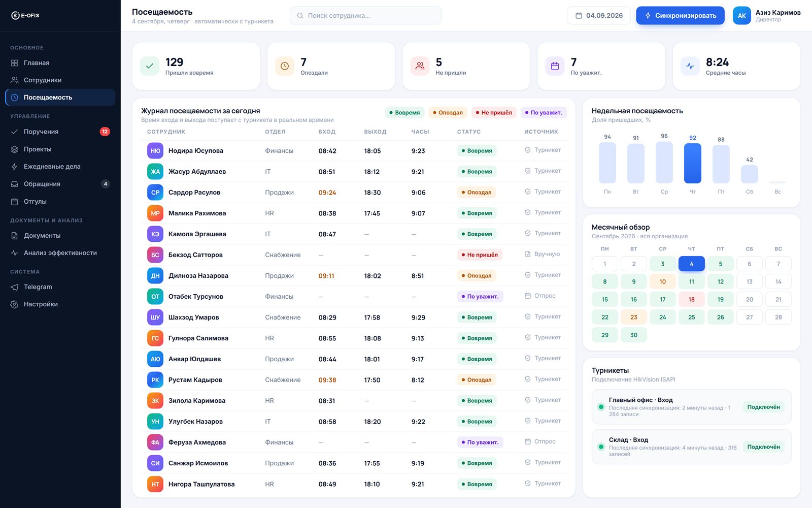This screenshot has height=508, width=812.
Task: Click Отпрос source in Феруза Ахмедова row
Action: [540, 441]
